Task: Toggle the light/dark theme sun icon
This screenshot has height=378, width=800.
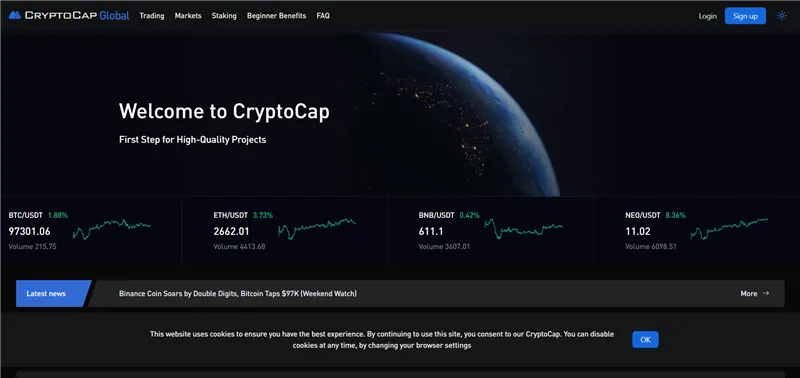Action: pos(781,16)
